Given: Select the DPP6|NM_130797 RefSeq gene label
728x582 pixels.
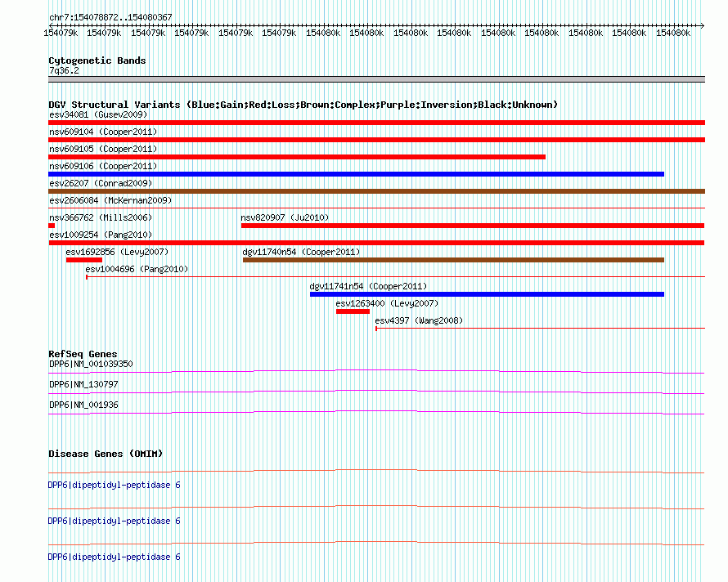Looking at the screenshot, I should [x=83, y=384].
